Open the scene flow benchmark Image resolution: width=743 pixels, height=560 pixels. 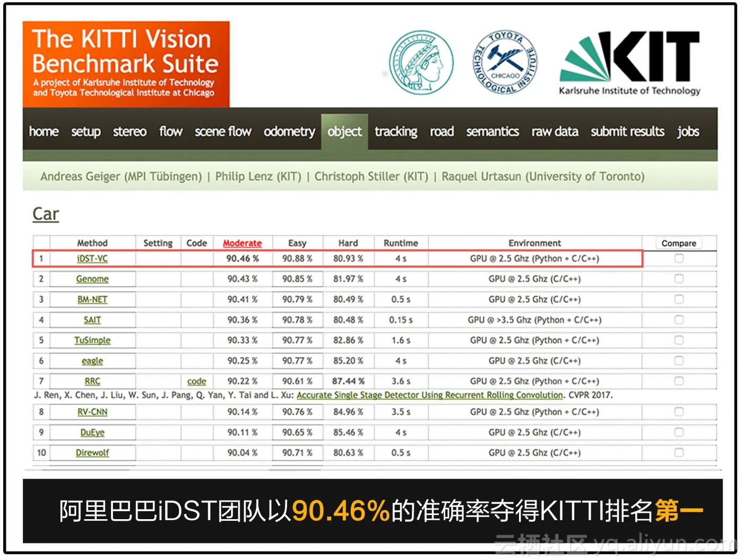pyautogui.click(x=223, y=132)
